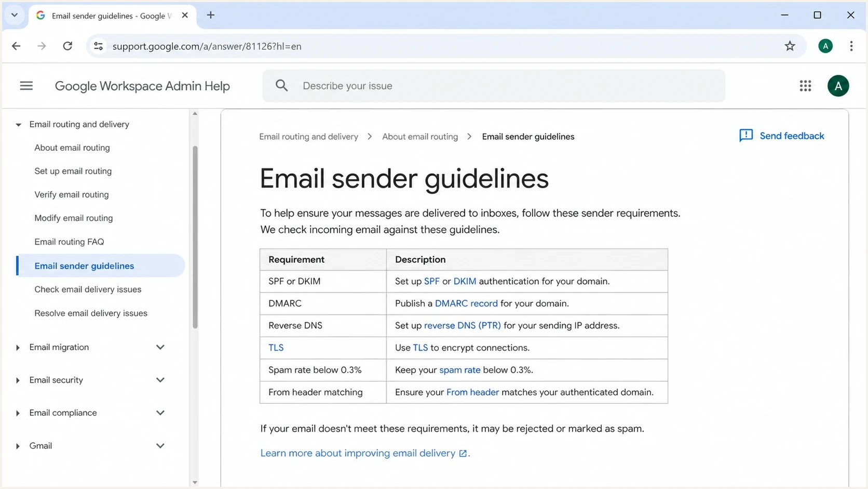The width and height of the screenshot is (868, 489).
Task: Expand the Email compliance triangle
Action: [x=18, y=413]
